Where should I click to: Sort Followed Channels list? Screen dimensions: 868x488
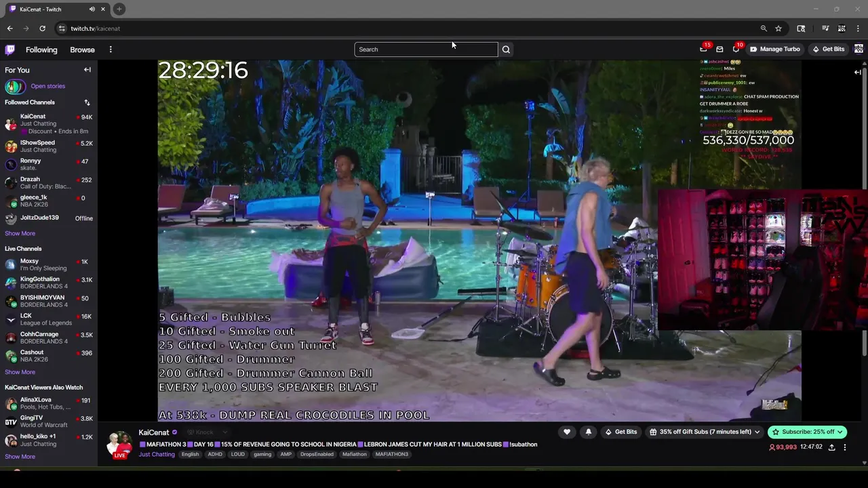(x=87, y=102)
